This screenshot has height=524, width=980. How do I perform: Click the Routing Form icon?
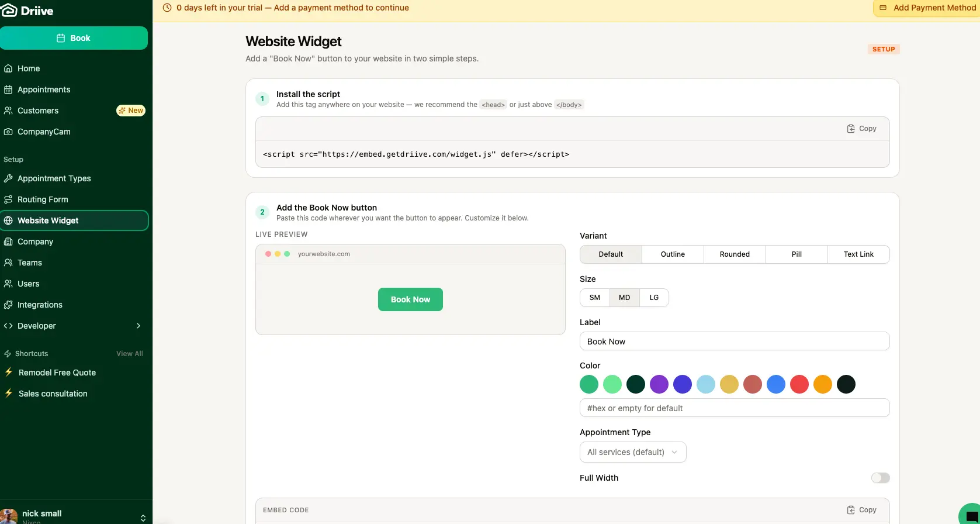(8, 199)
